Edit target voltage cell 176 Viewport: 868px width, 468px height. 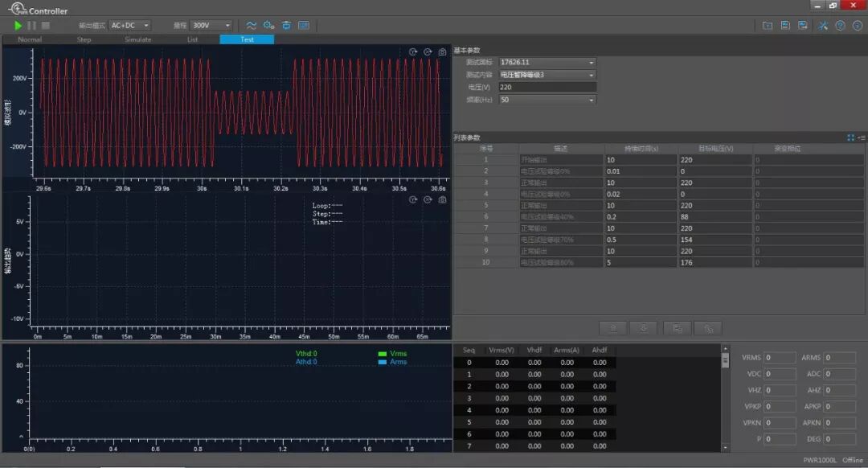click(715, 262)
